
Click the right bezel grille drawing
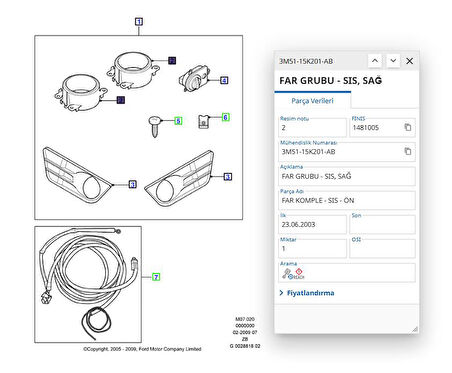(x=179, y=179)
